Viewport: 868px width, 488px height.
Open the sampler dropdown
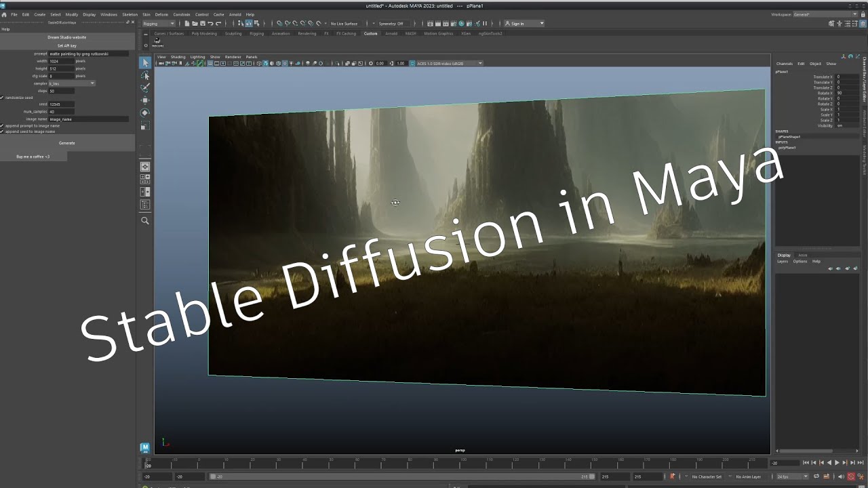(x=72, y=83)
